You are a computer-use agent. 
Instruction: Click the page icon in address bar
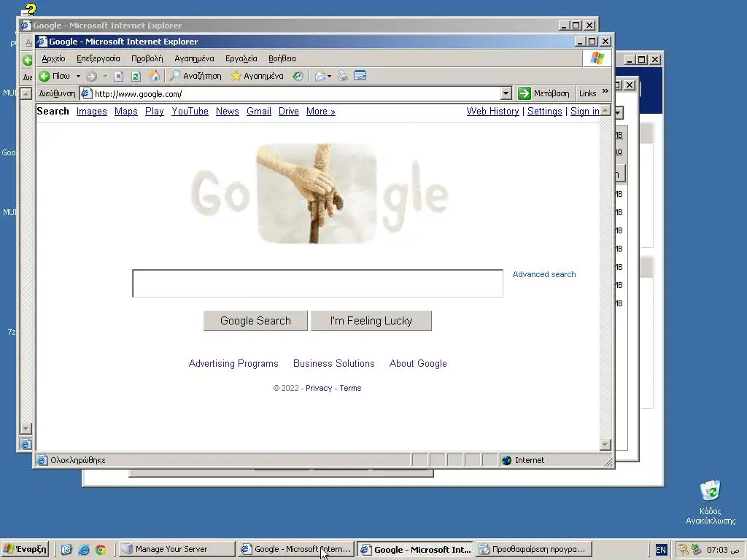tap(86, 94)
